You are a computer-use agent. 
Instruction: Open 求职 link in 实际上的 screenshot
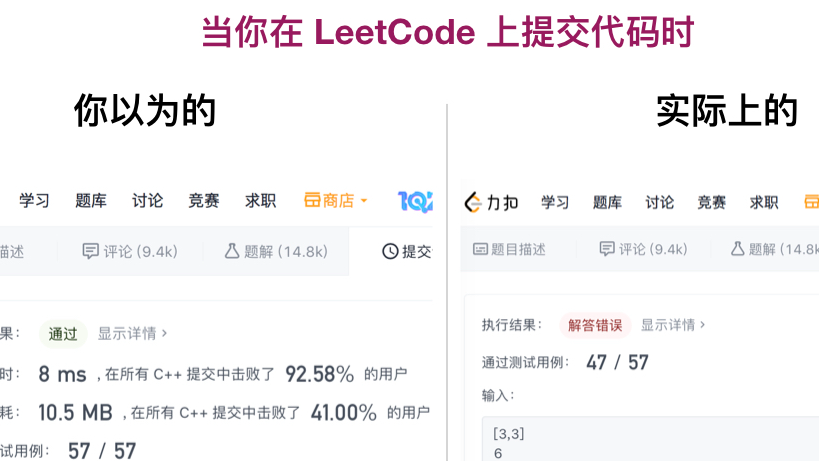(x=764, y=203)
